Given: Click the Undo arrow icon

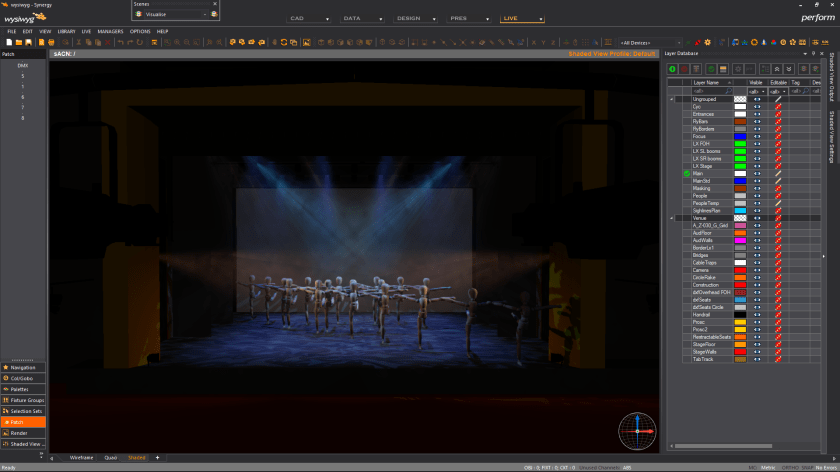Looking at the screenshot, I should (119, 42).
